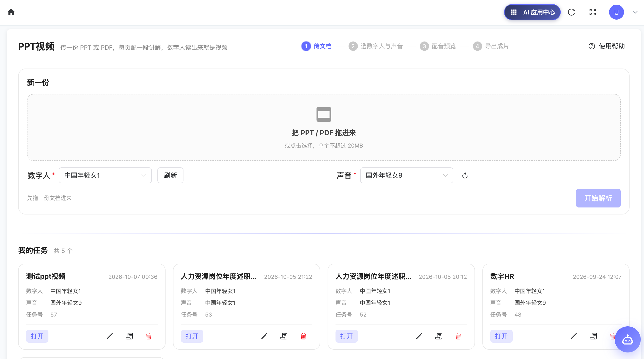
Task: Open the AI 应用中心 button
Action: (532, 12)
